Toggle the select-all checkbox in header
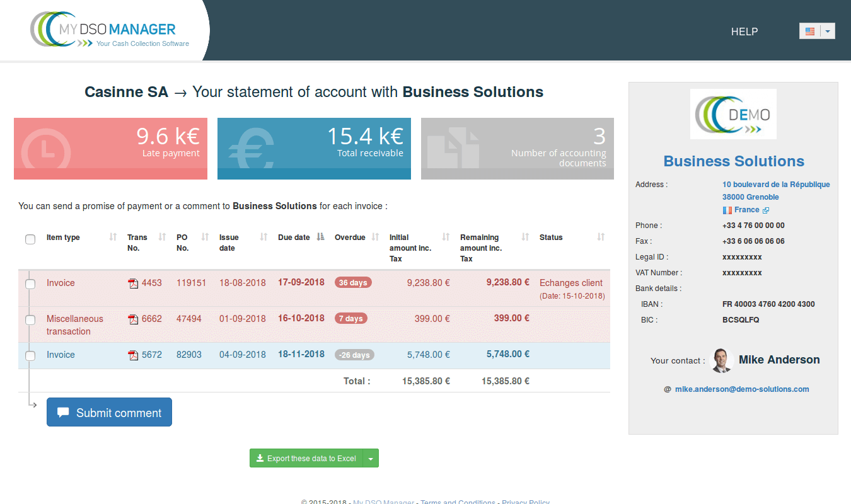Image resolution: width=851 pixels, height=504 pixels. (x=30, y=239)
